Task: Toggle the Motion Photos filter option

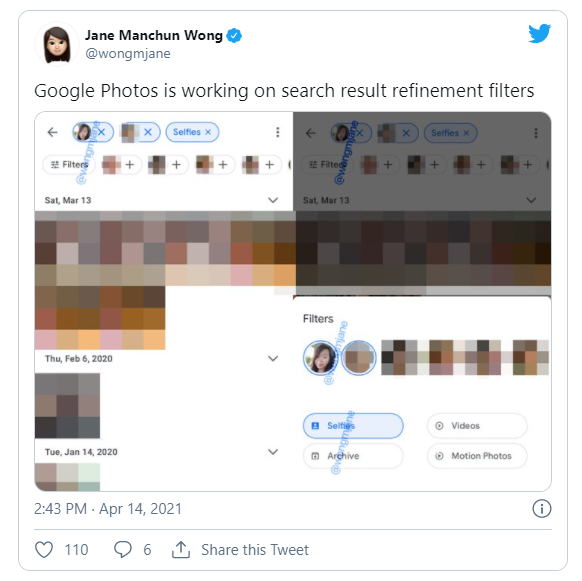Action: [477, 456]
